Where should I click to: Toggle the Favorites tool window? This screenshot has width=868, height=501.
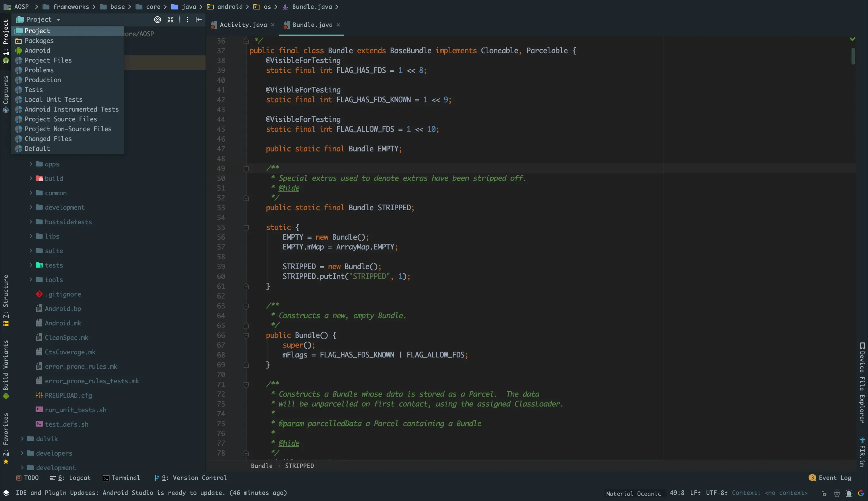click(6, 438)
